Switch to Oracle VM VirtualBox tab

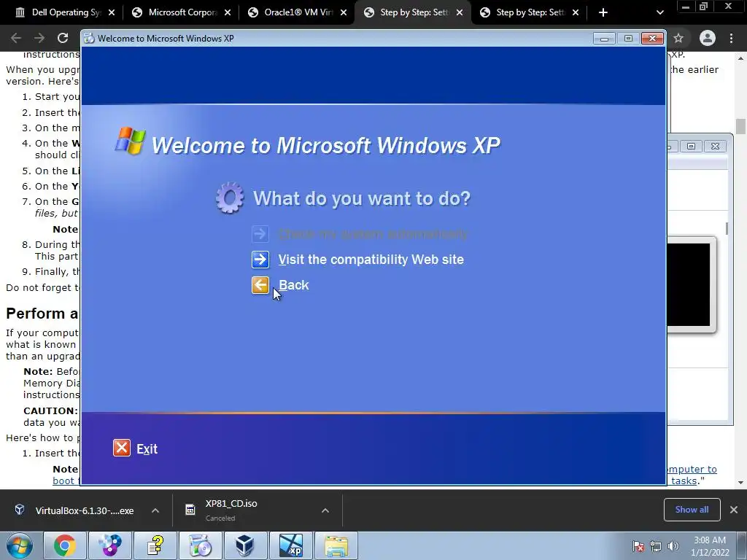click(298, 12)
